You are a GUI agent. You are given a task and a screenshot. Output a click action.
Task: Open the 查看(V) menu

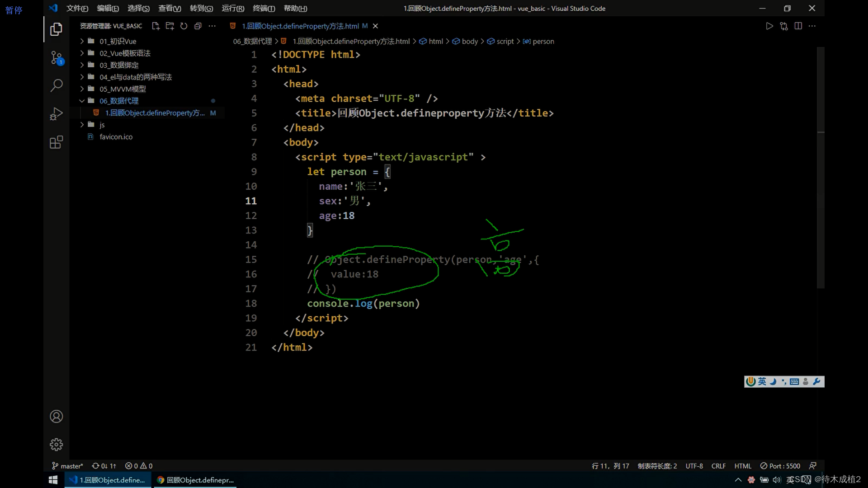[170, 8]
